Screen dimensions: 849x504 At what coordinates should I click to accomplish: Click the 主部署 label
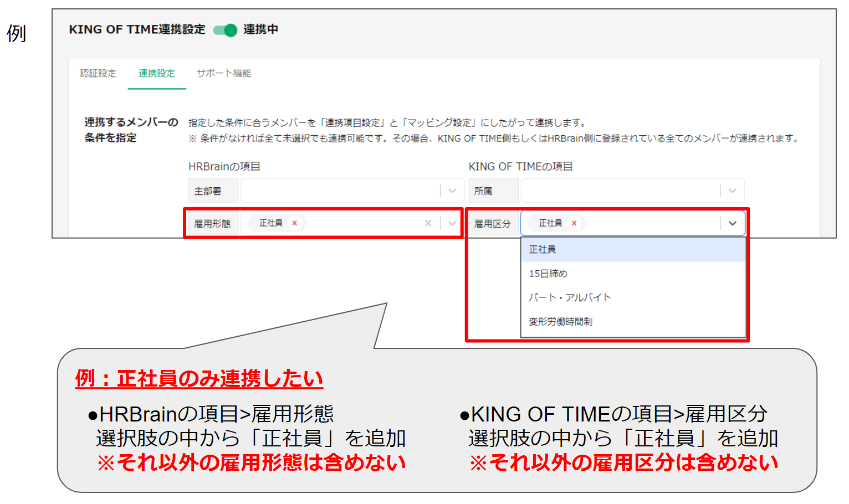click(x=208, y=191)
